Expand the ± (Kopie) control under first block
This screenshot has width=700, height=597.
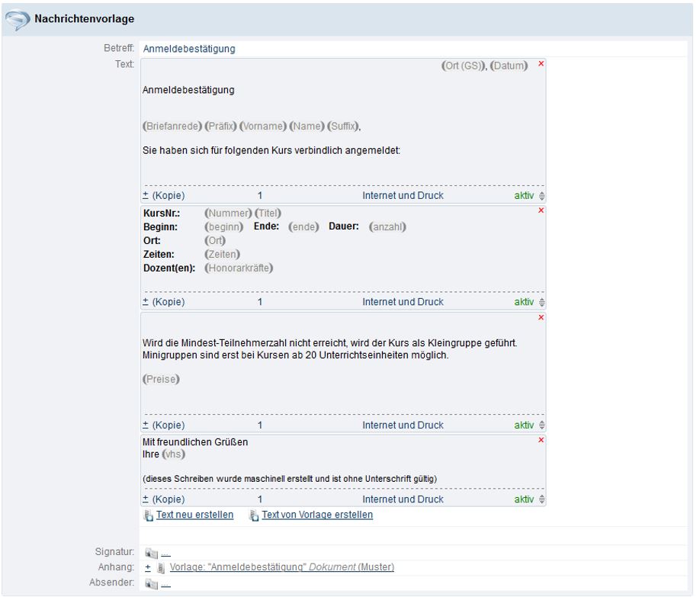coord(146,195)
